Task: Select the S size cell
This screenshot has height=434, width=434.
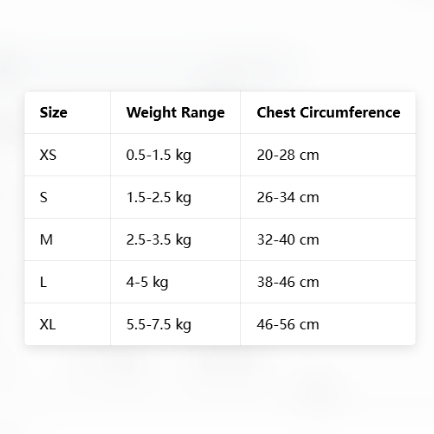Action: 67,197
